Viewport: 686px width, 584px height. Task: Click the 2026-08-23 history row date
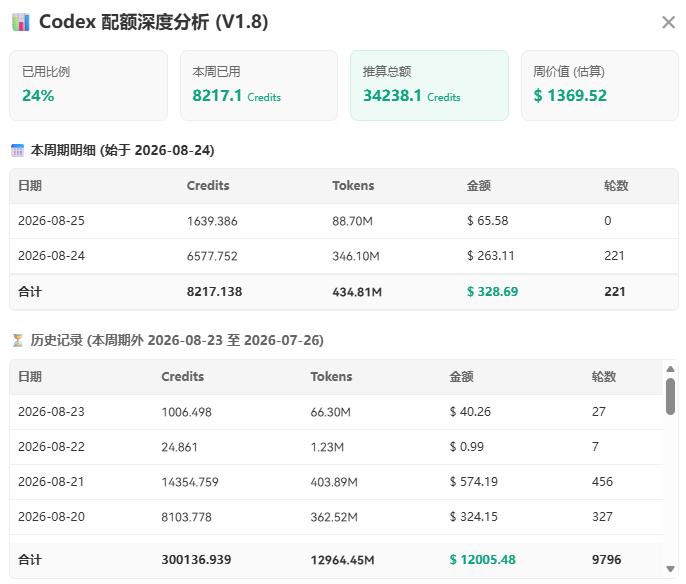point(51,412)
